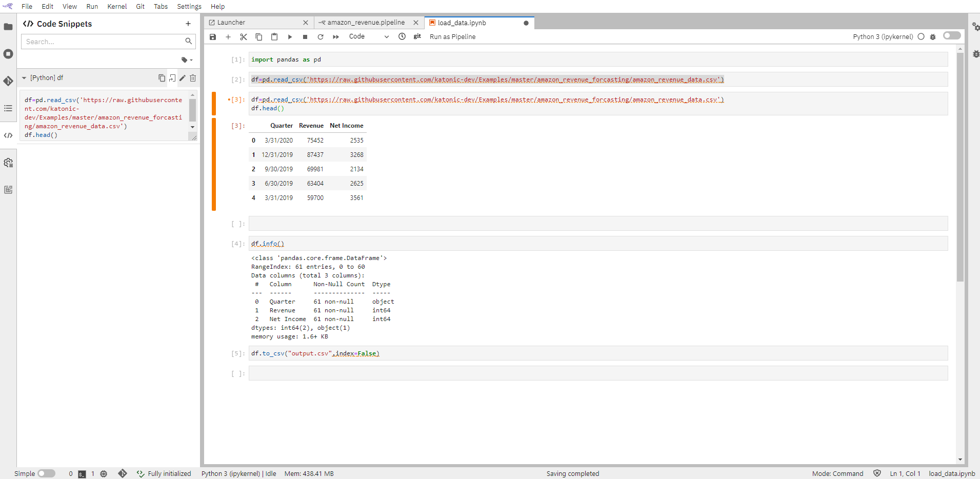Open the Debugger panel in right sidebar
The image size is (980, 479).
975,54
